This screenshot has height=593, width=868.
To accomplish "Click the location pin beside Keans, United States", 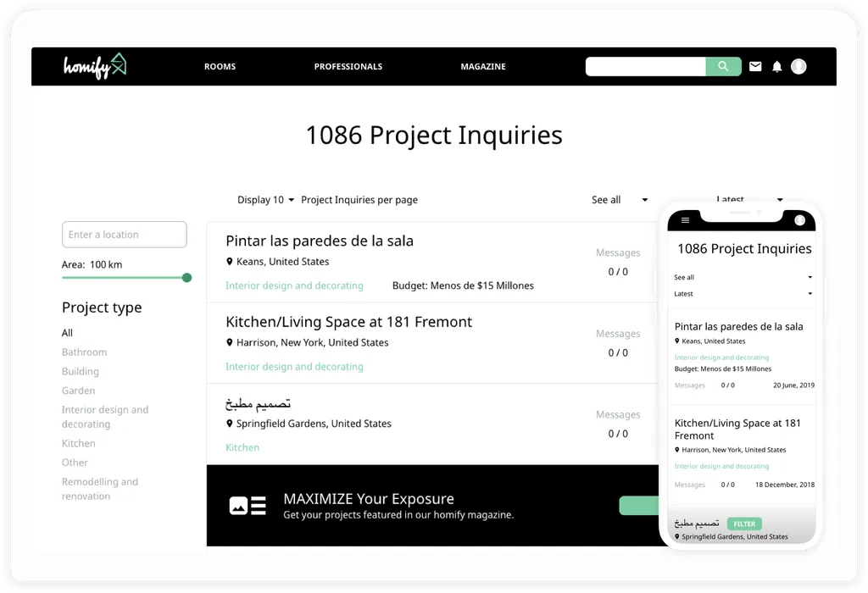I will pyautogui.click(x=230, y=262).
